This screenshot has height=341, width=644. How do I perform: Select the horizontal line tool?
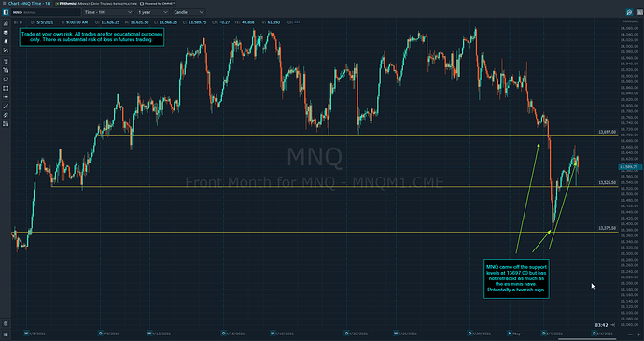click(6, 97)
